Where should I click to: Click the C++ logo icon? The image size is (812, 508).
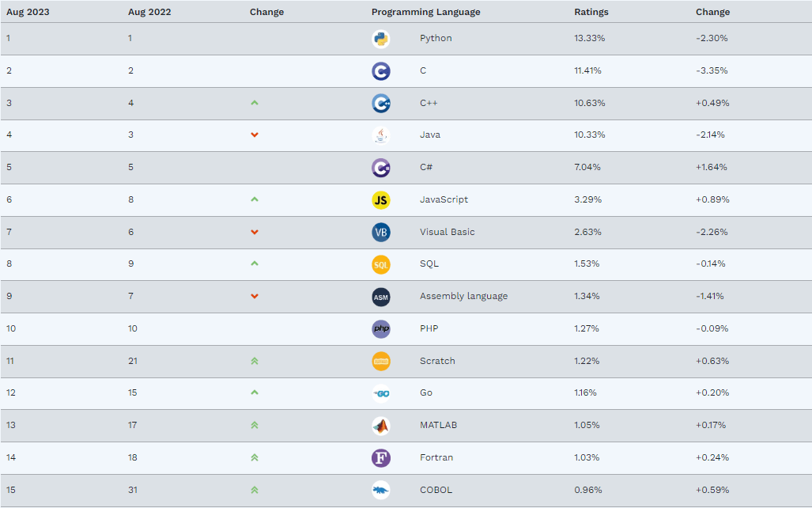(381, 103)
